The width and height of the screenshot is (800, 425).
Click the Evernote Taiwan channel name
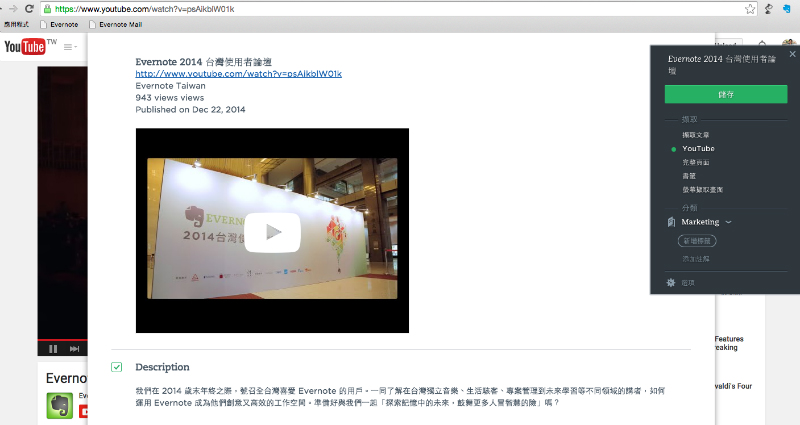pyautogui.click(x=170, y=86)
